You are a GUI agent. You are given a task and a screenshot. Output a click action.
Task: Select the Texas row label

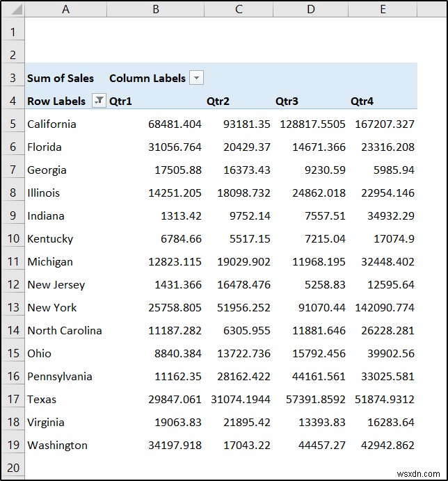[x=42, y=399]
